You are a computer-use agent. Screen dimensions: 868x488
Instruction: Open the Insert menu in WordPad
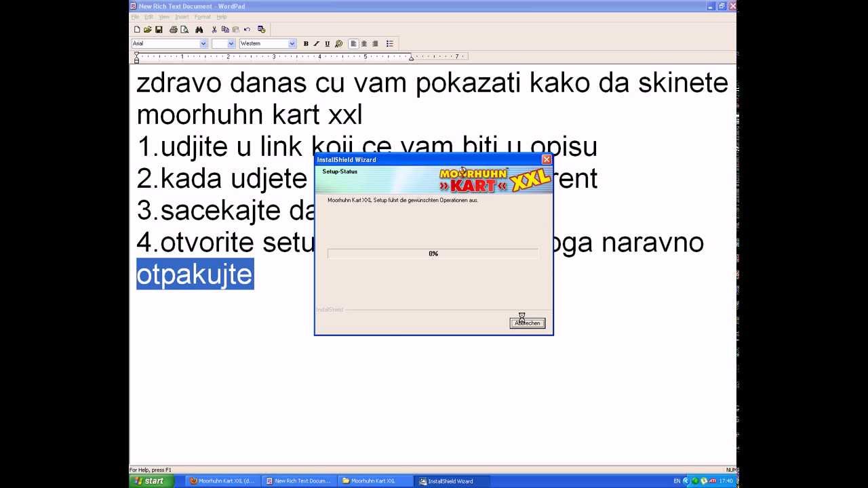click(182, 17)
